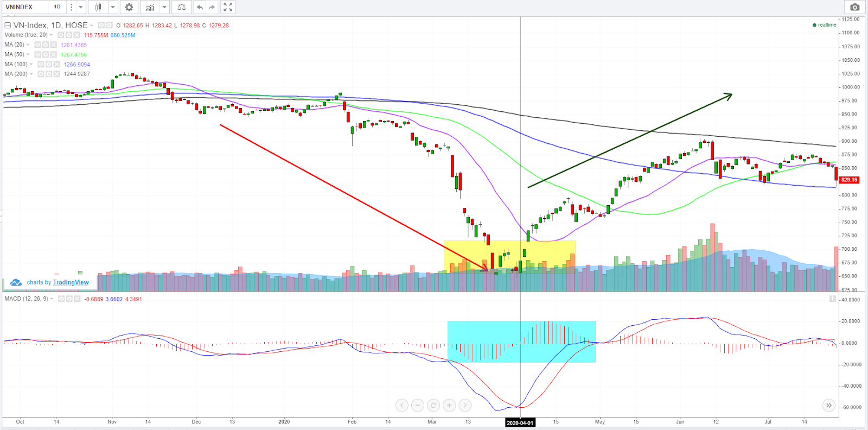This screenshot has height=430, width=868.
Task: Open settings for MA (50)
Action: tap(46, 54)
